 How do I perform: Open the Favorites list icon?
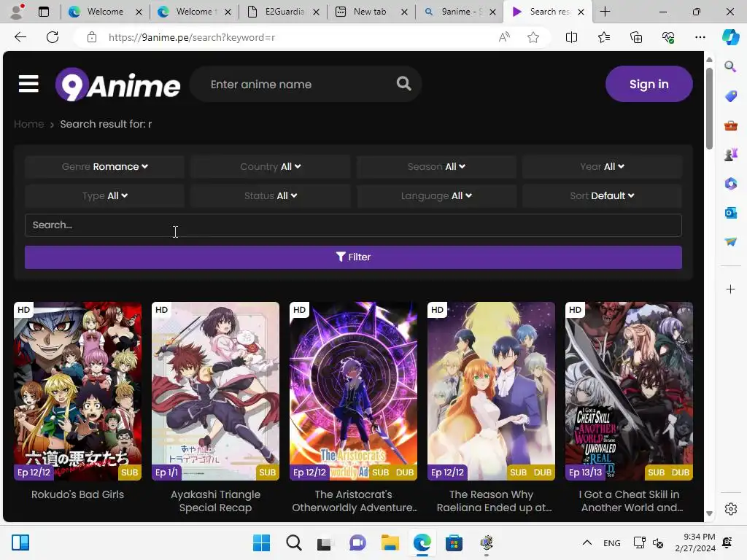[603, 37]
